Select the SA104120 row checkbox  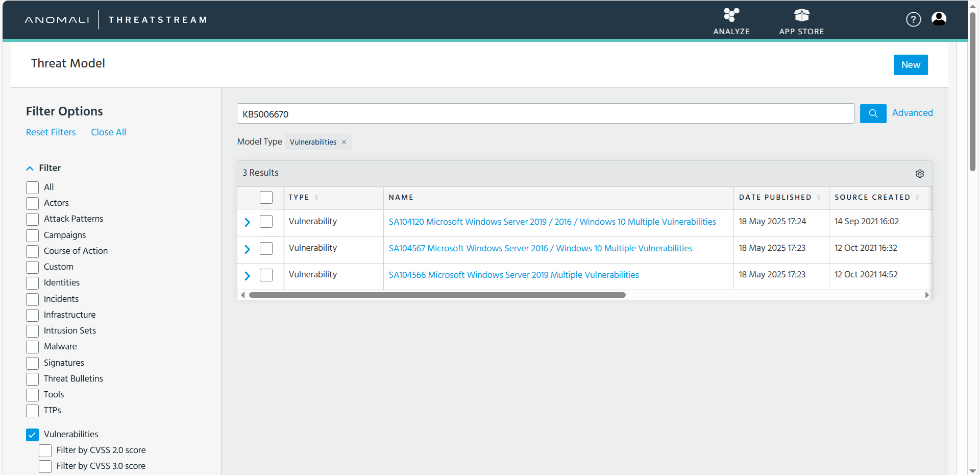tap(266, 221)
